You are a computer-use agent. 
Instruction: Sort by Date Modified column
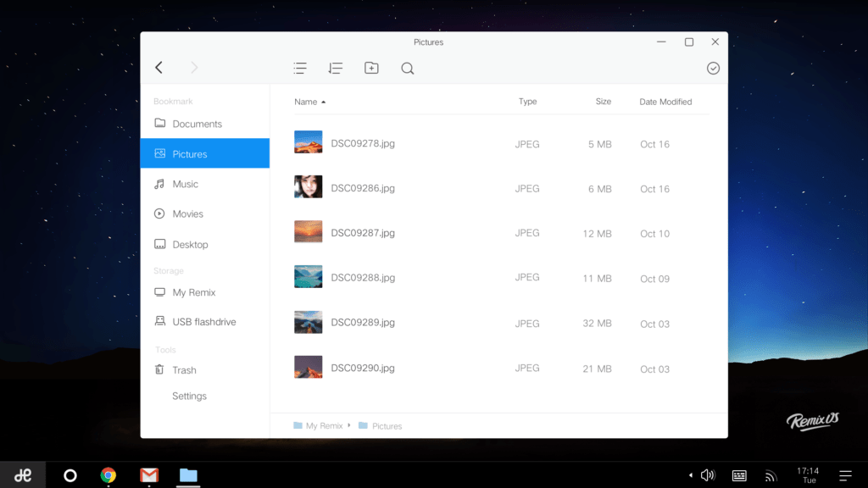[665, 102]
